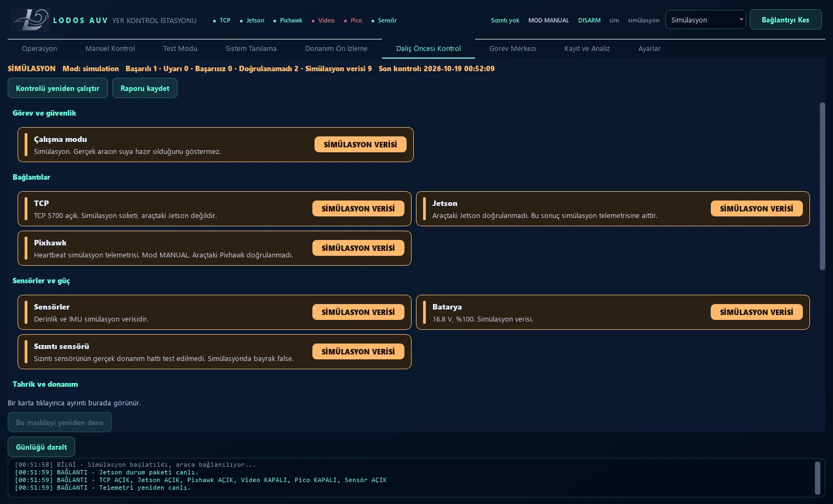The height and width of the screenshot is (504, 833).
Task: Open the Ayarlar tab
Action: pos(649,48)
